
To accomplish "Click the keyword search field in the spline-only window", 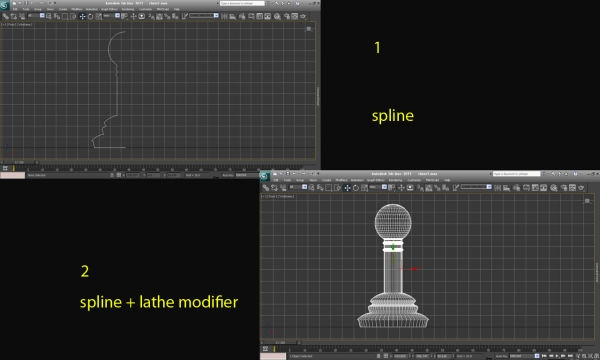I will pos(242,3).
